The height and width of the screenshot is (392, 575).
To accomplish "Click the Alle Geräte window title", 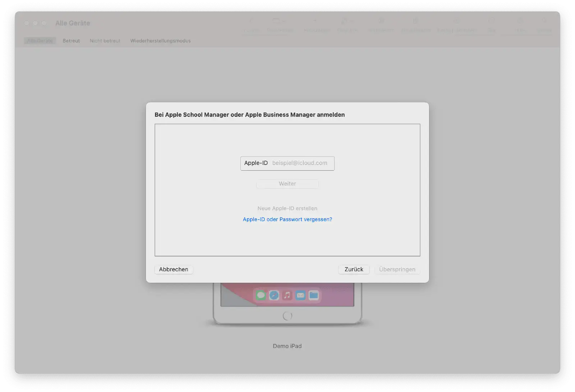I will (x=73, y=23).
